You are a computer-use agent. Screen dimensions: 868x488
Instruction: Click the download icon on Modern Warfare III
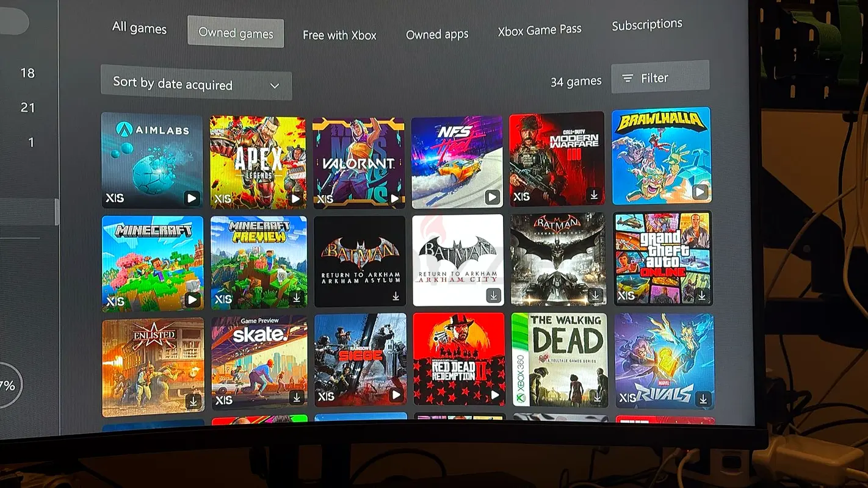(594, 195)
